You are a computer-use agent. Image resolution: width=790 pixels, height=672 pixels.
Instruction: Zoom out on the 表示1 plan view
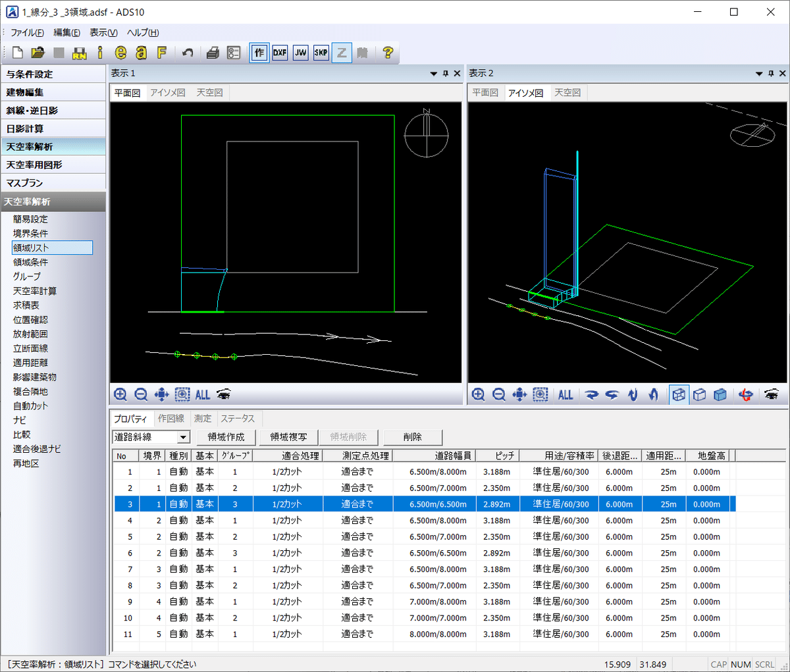coord(141,394)
